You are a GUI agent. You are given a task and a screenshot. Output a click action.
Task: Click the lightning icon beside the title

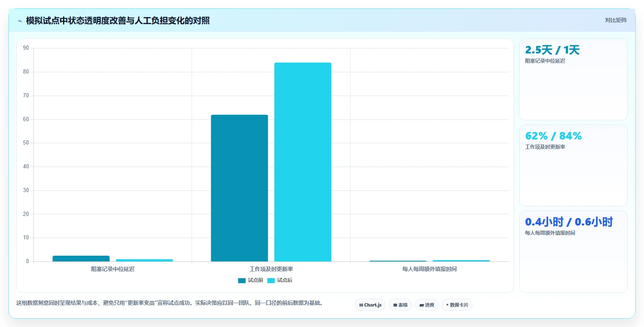coord(20,20)
